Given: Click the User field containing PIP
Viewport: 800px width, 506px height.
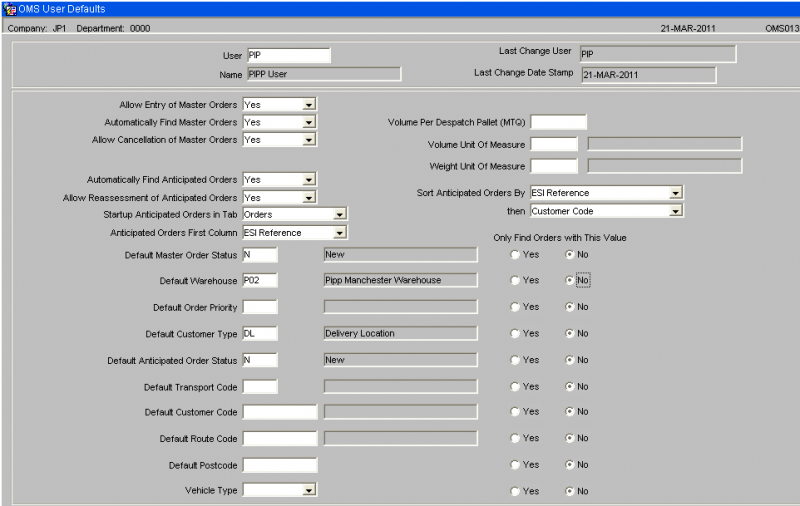Looking at the screenshot, I should [x=289, y=55].
